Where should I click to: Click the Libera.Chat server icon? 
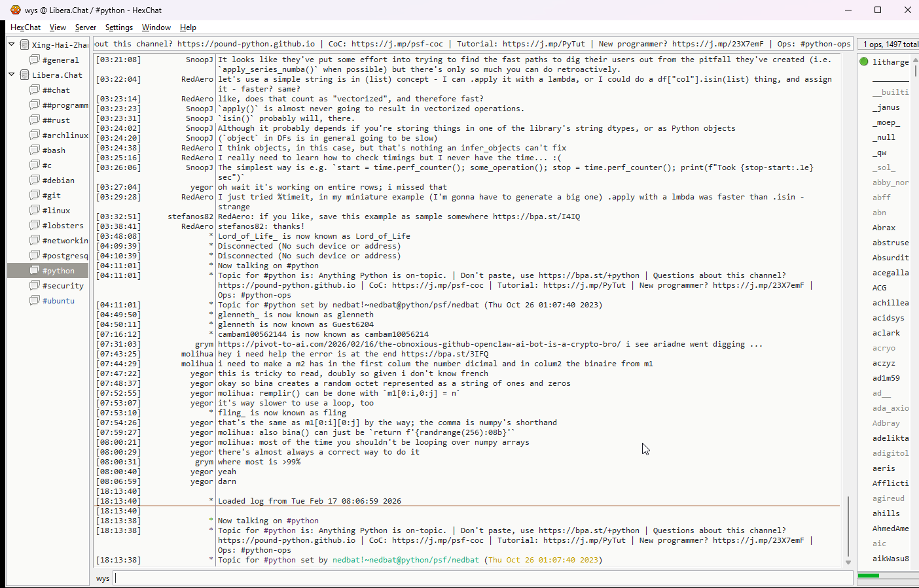click(24, 75)
